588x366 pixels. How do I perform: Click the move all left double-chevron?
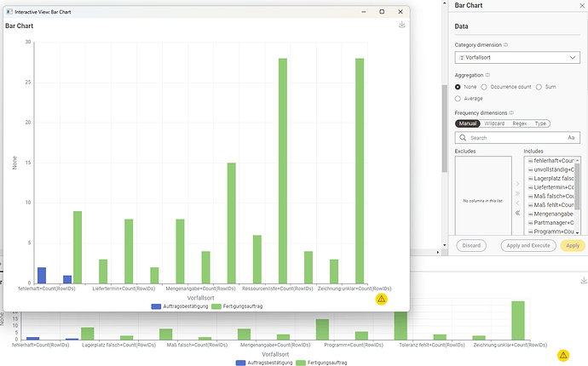click(517, 212)
